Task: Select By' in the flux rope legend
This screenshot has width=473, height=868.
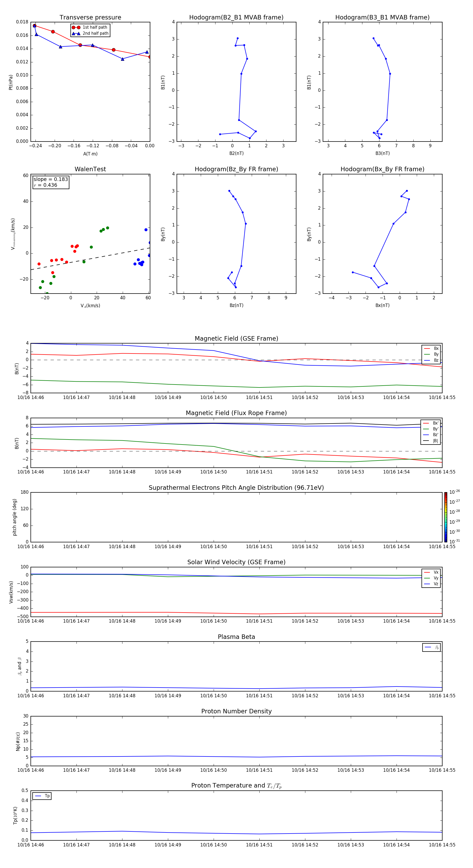Action: tap(431, 429)
